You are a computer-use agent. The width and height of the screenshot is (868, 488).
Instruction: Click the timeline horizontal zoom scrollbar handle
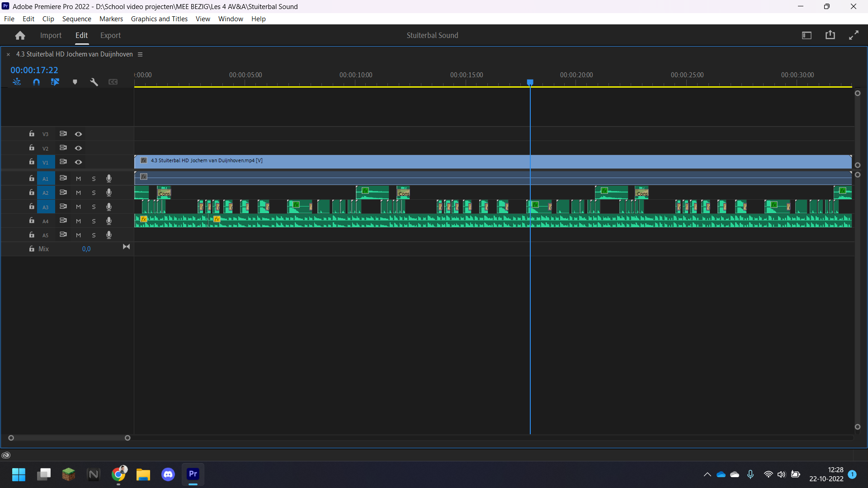69,438
